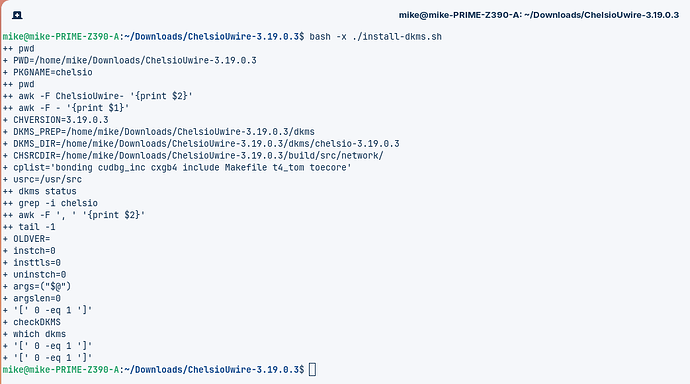Click the usrc=/usr/src line
690x384 pixels.
pyautogui.click(x=42, y=179)
